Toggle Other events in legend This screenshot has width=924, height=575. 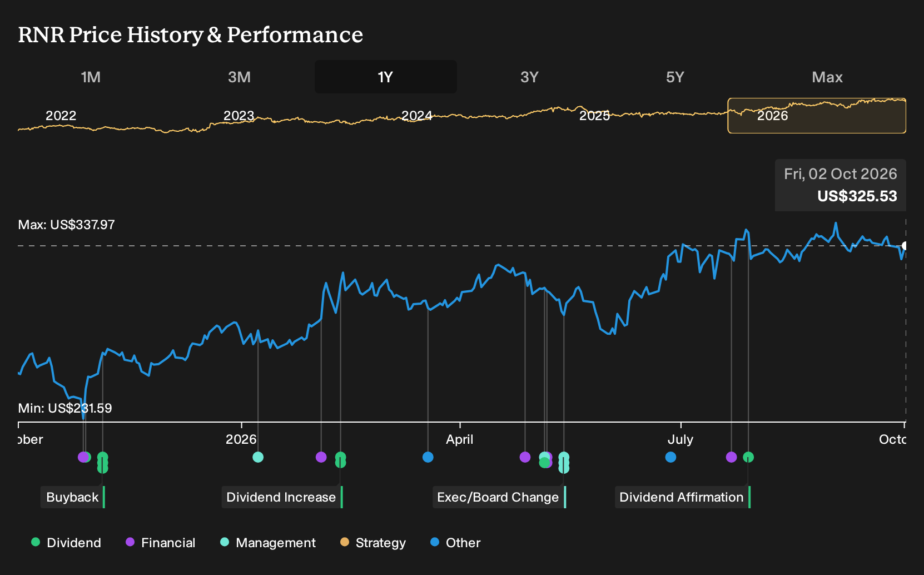455,543
